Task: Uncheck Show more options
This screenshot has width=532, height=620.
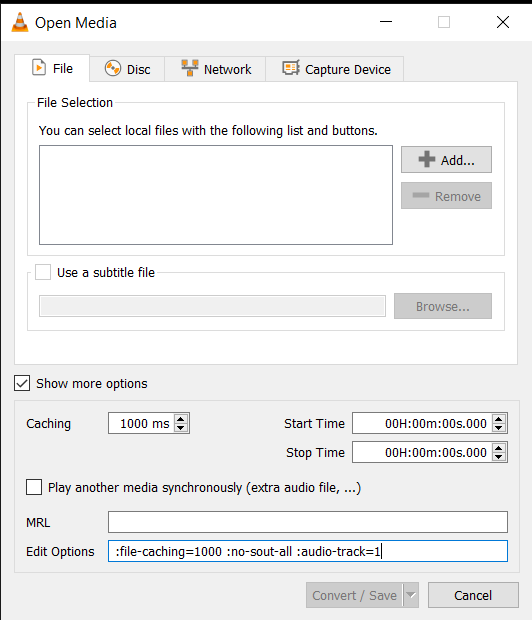Action: tap(22, 383)
